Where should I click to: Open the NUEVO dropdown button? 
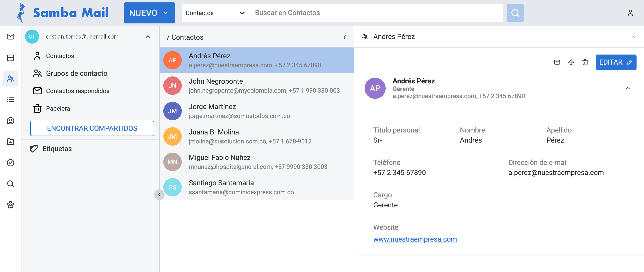coord(149,13)
